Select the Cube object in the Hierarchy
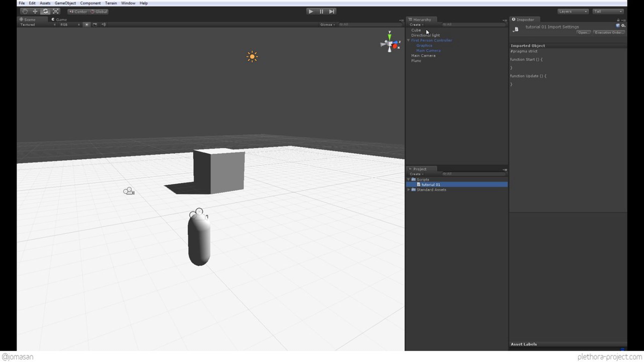The image size is (644, 362). (x=416, y=30)
